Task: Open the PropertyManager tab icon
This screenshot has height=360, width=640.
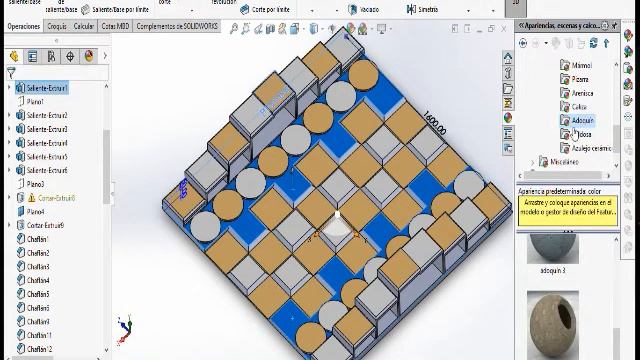Action: click(x=33, y=56)
